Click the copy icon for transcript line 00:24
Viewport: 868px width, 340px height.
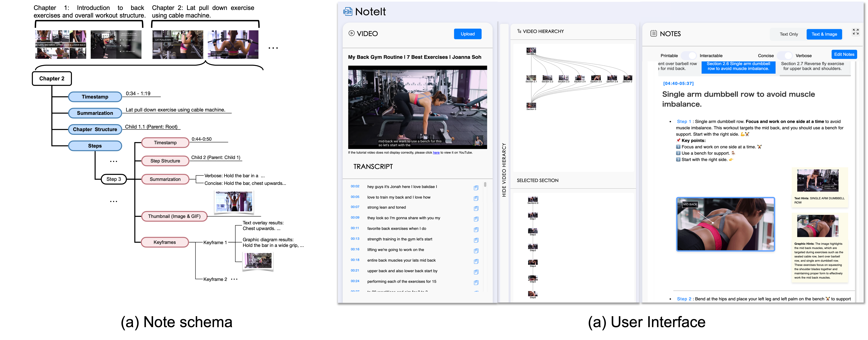[476, 283]
